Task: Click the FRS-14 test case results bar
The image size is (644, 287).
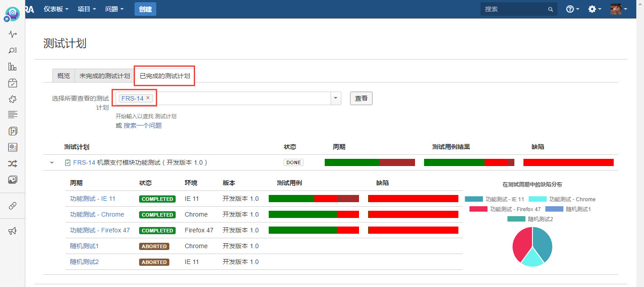Action: pos(469,162)
